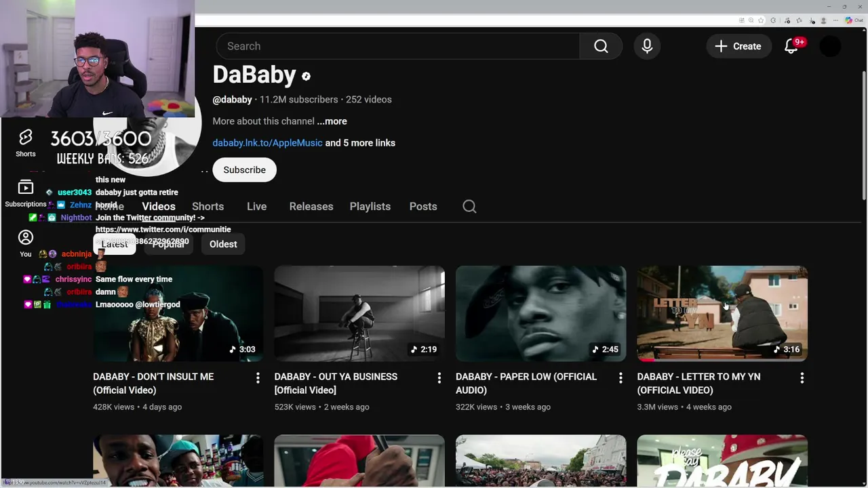Click the media control toolbar icon
Image resolution: width=868 pixels, height=488 pixels.
click(x=787, y=20)
